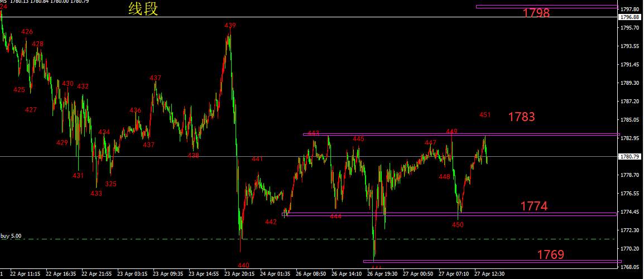644x279 pixels.
Task: Select segment label 427
Action: (x=31, y=110)
